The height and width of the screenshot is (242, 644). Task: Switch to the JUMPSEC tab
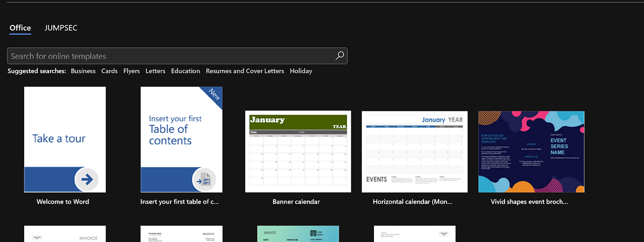tap(61, 28)
